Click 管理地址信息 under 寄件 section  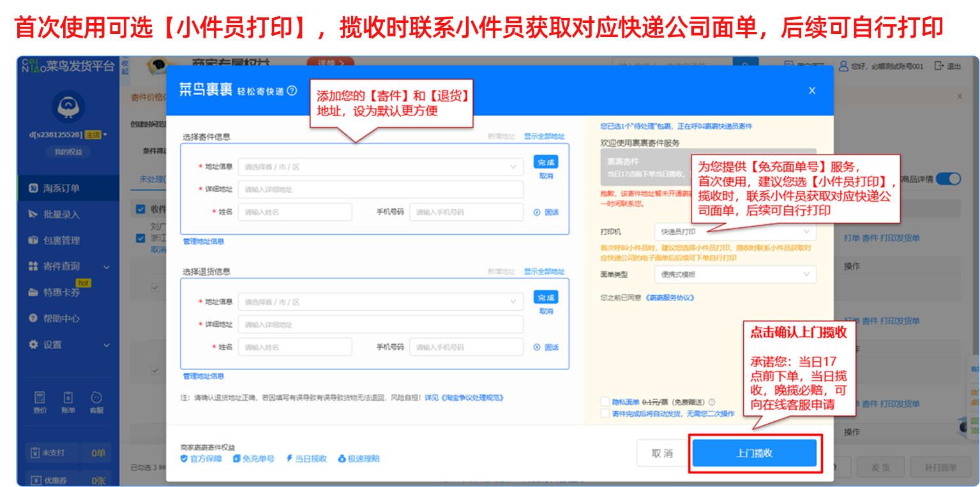tap(204, 241)
